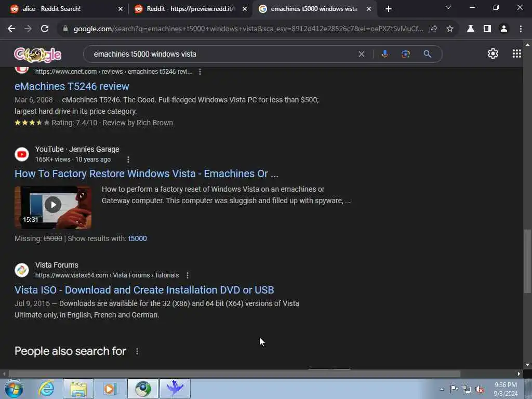Show hidden system tray icons

442,389
